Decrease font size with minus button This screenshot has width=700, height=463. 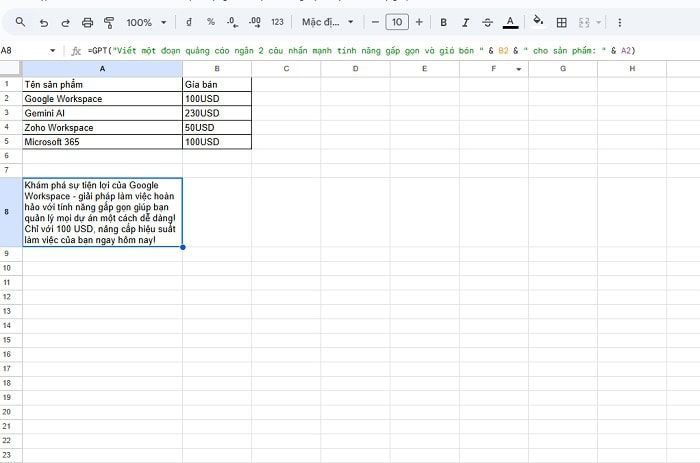coord(375,22)
